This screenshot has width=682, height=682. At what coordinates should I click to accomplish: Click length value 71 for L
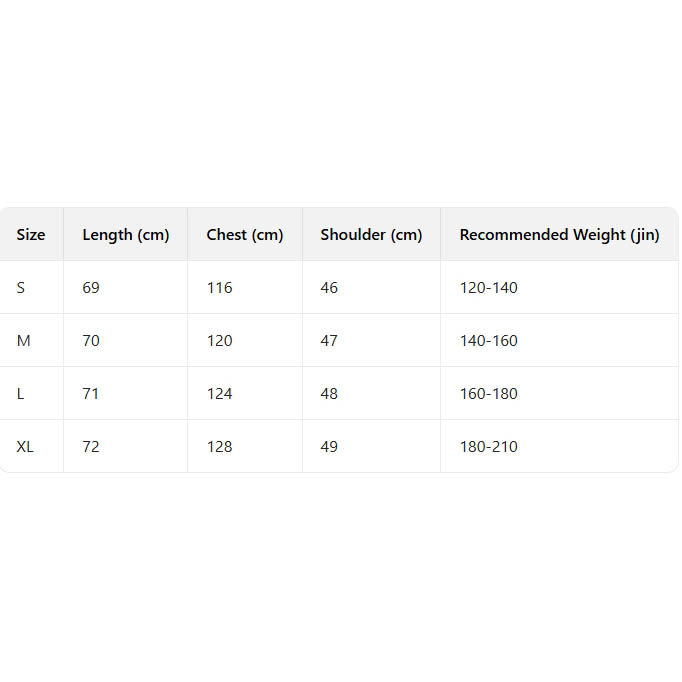click(91, 394)
